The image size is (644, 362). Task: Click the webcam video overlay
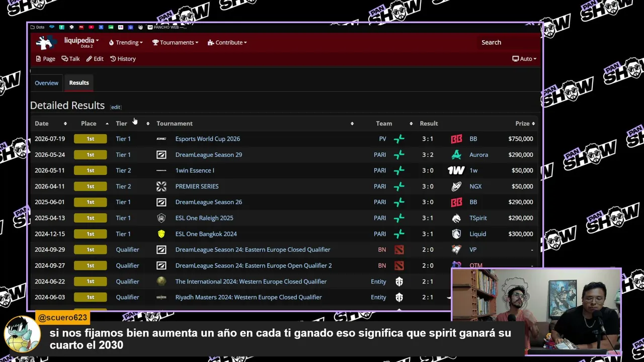coord(536,312)
